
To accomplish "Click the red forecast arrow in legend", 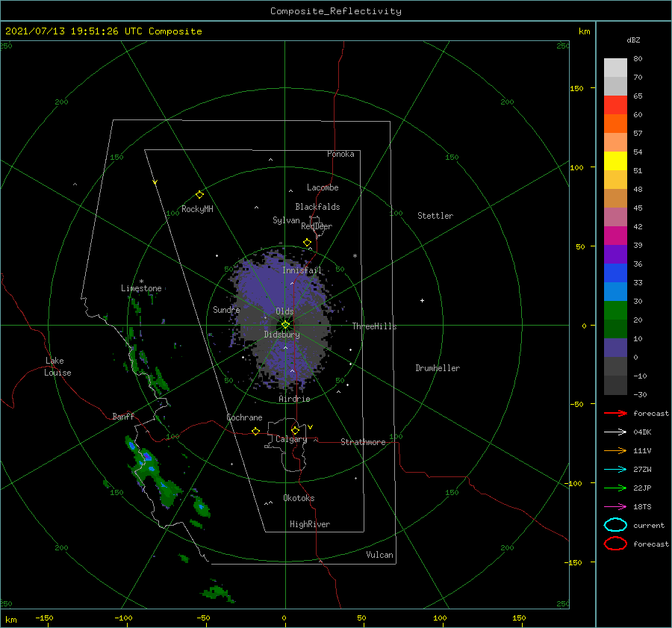I will pos(615,413).
